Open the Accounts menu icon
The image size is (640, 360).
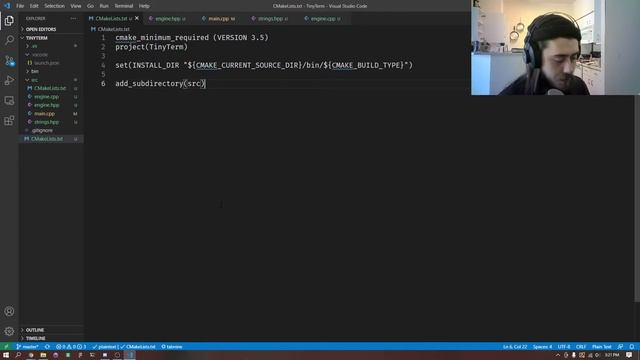pyautogui.click(x=9, y=311)
